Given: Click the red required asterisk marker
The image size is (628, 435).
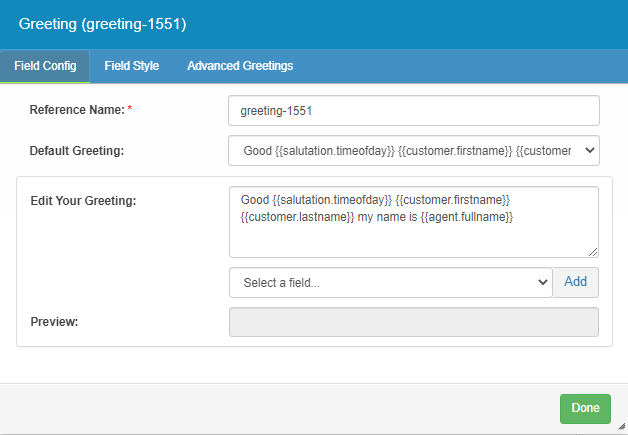Looking at the screenshot, I should [x=129, y=109].
